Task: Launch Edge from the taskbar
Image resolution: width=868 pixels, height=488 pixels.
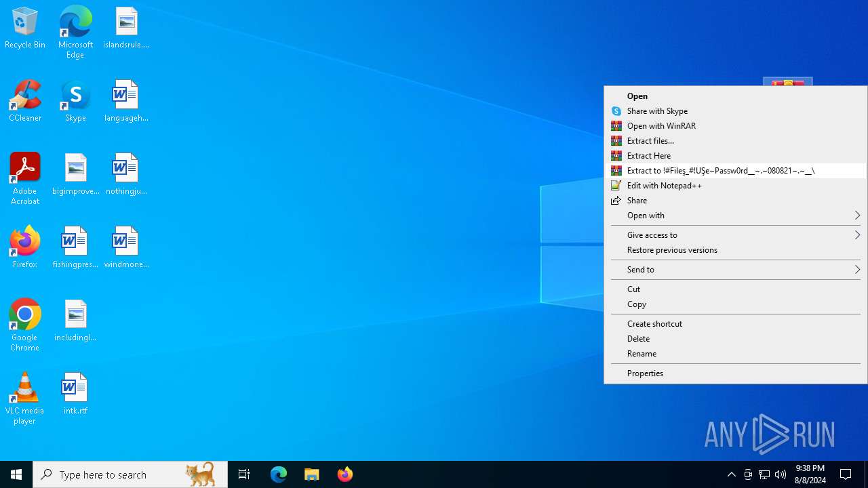Action: (x=279, y=474)
